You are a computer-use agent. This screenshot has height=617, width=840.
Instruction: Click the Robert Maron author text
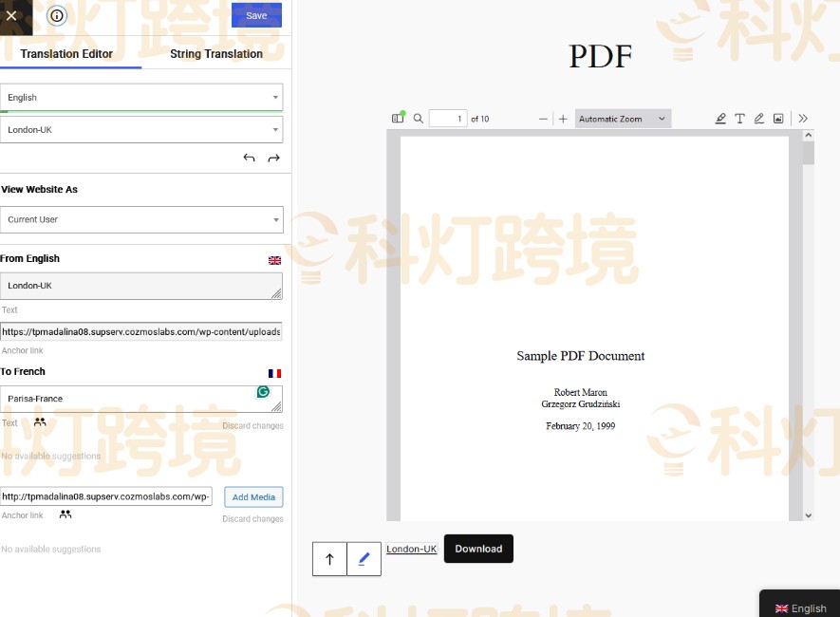coord(580,393)
